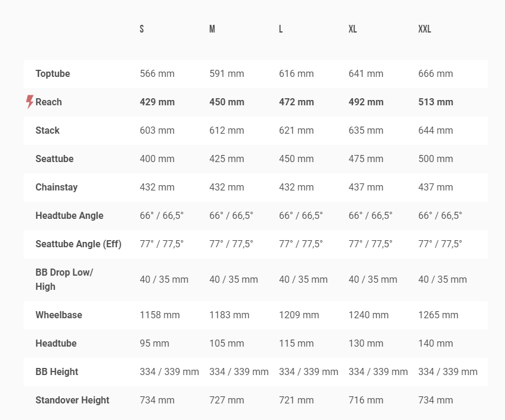Click the Wheelbase row label
This screenshot has height=420, width=505.
click(x=59, y=315)
